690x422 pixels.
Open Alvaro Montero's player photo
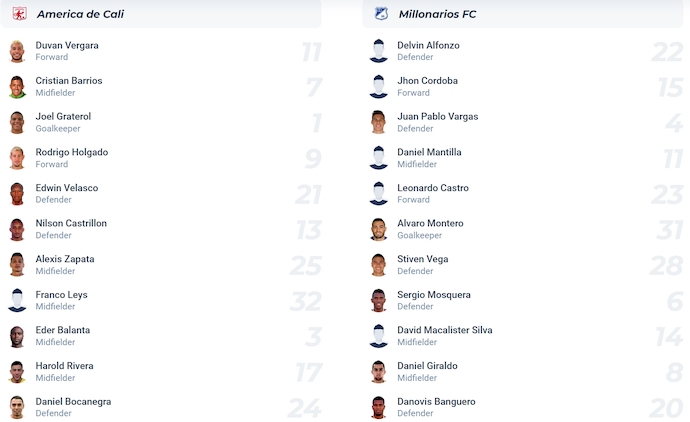(379, 229)
